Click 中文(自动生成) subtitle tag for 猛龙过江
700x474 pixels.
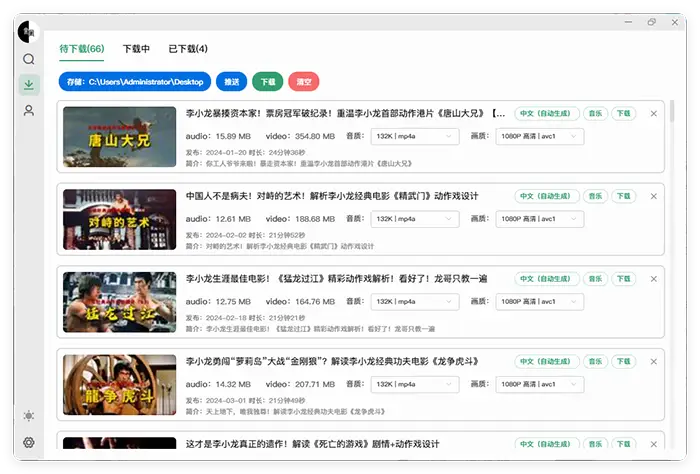[x=547, y=279]
